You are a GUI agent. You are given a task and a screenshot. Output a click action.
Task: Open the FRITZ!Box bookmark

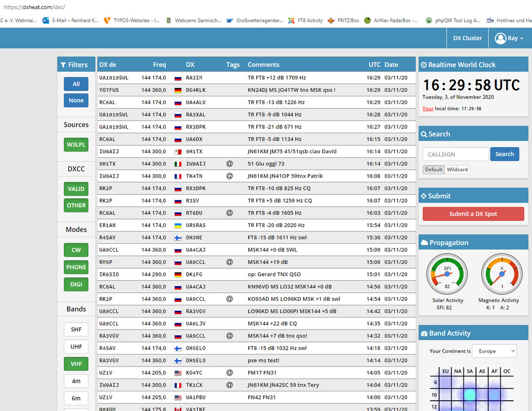point(343,21)
